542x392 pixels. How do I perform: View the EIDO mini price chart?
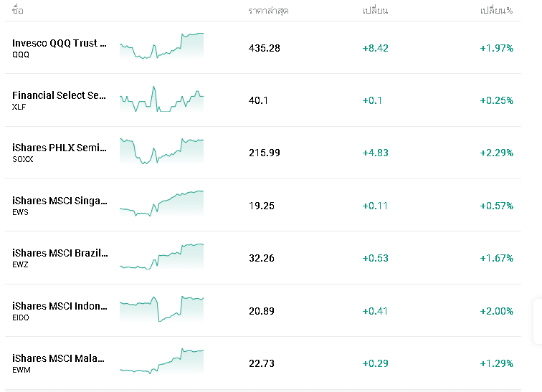[161, 309]
